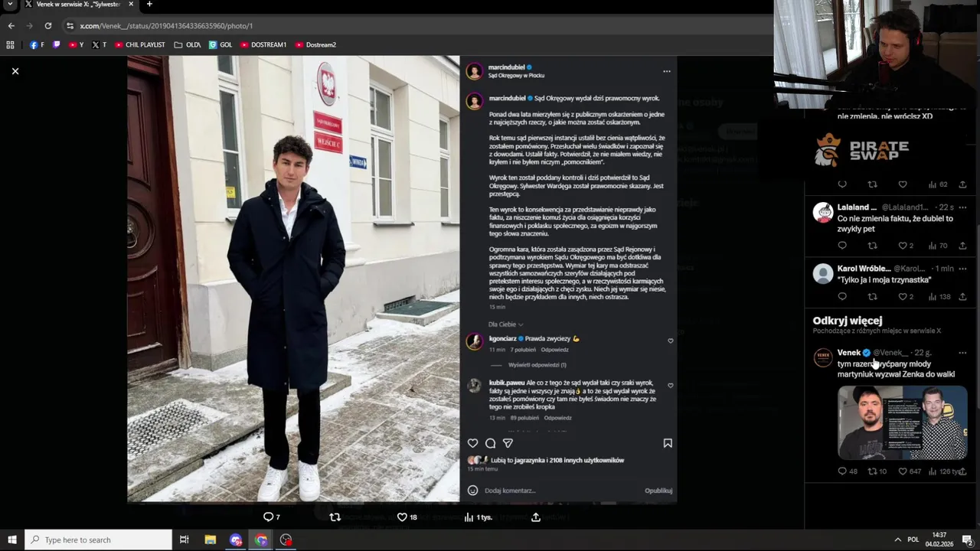Repost Venek's post with 10 reposts

pos(877,471)
